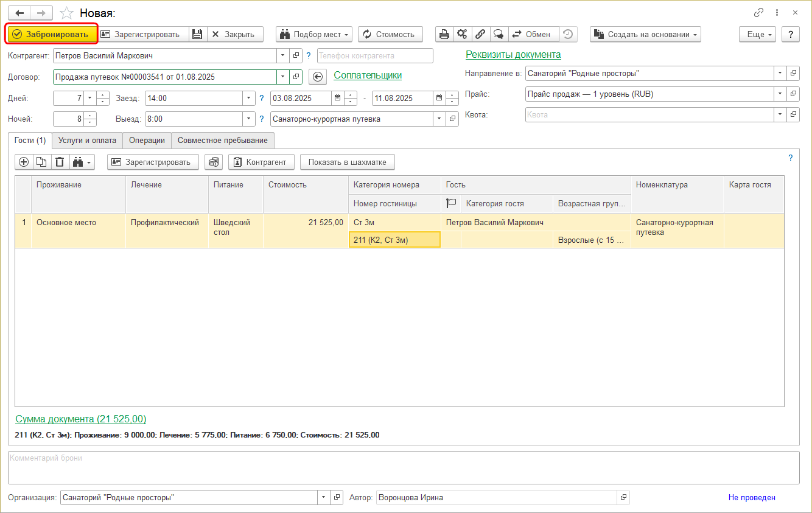Expand the Контрагент dropdown list
Screen dimensions: 812x513
(282, 56)
